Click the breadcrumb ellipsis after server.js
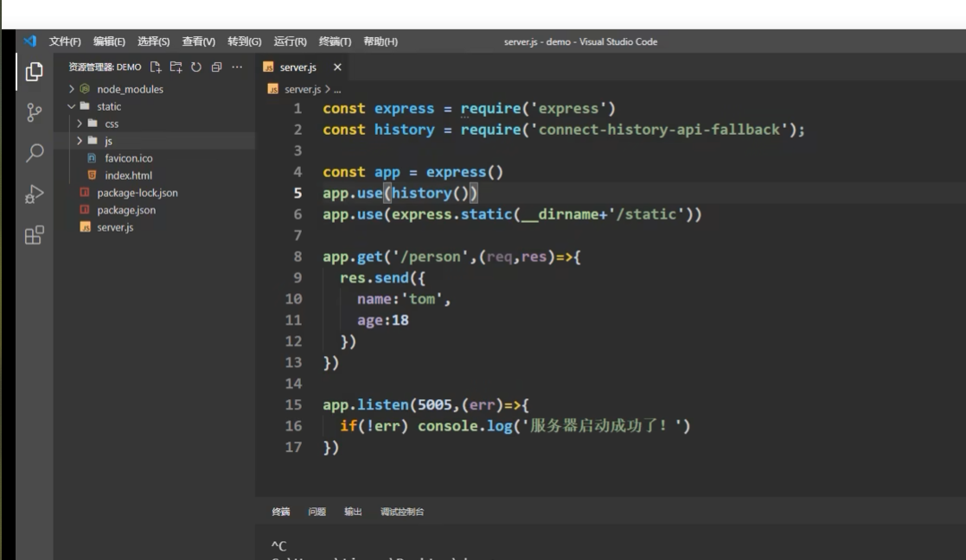Screen dimensions: 966x560 (337, 90)
